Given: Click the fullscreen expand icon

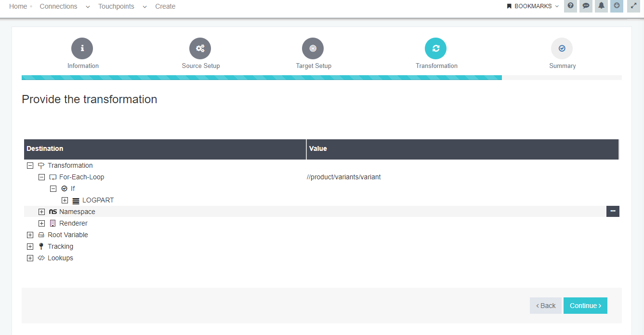Looking at the screenshot, I should (x=633, y=6).
